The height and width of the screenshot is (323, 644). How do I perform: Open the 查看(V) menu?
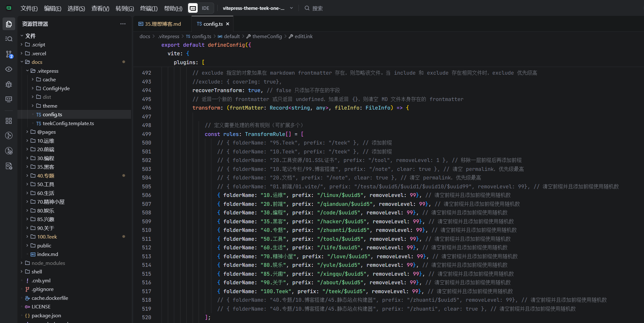coord(100,8)
